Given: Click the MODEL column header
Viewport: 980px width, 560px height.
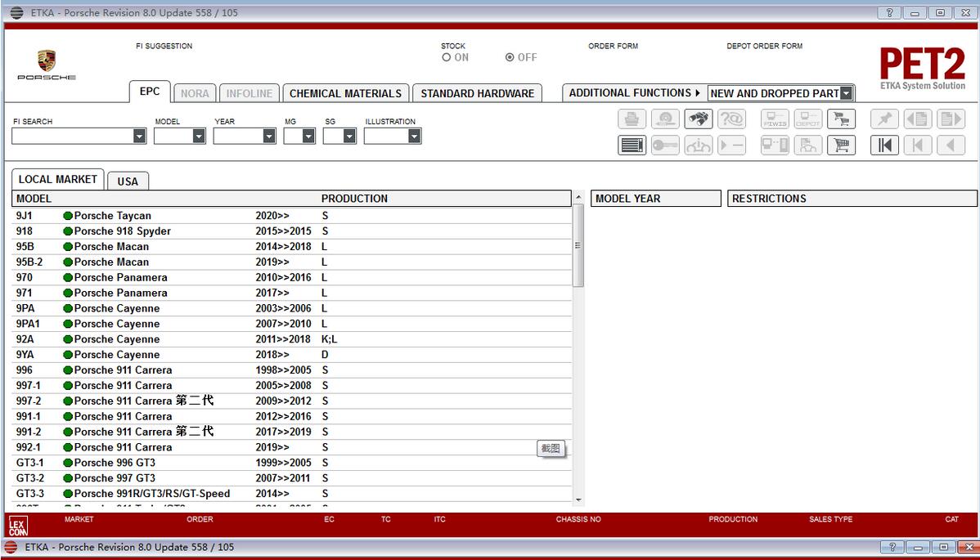Looking at the screenshot, I should [34, 199].
